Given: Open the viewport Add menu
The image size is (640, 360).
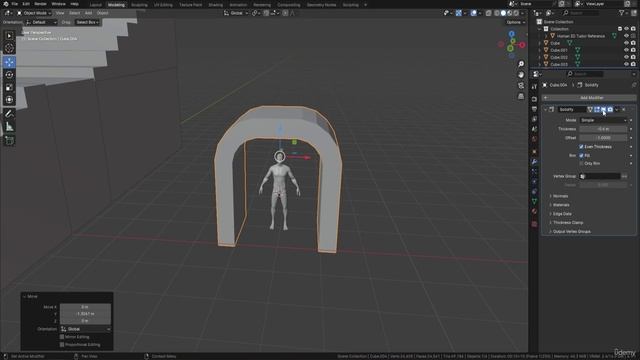Looking at the screenshot, I should point(88,13).
